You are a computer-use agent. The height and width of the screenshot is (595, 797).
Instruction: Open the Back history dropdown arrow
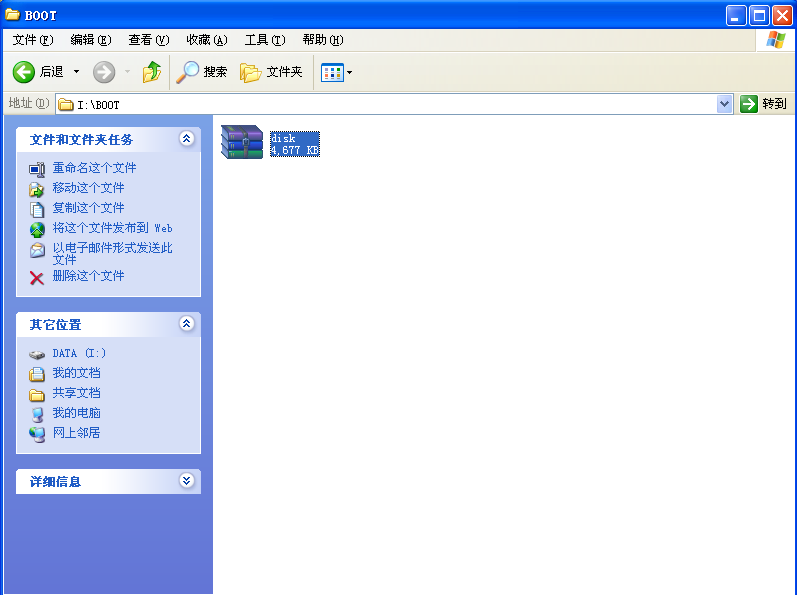(76, 72)
